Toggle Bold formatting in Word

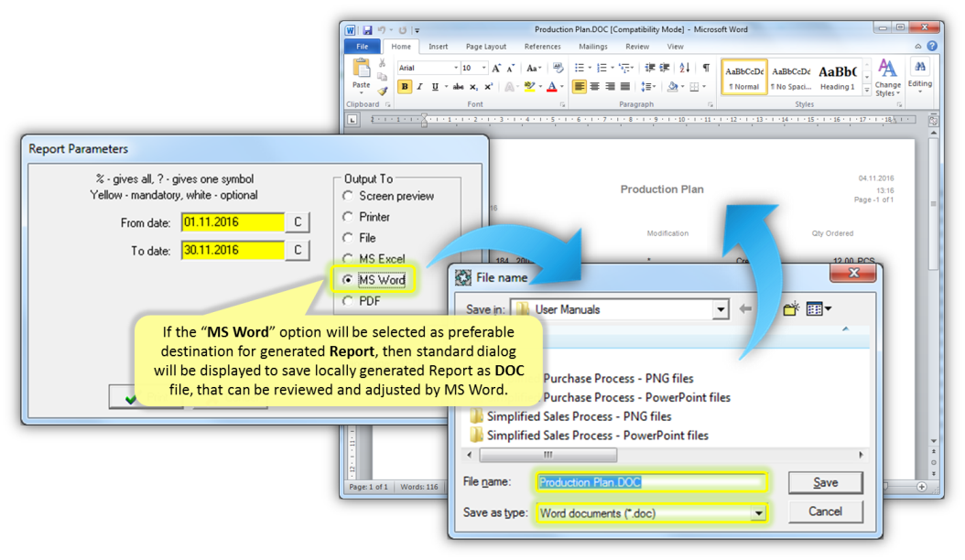point(405,87)
